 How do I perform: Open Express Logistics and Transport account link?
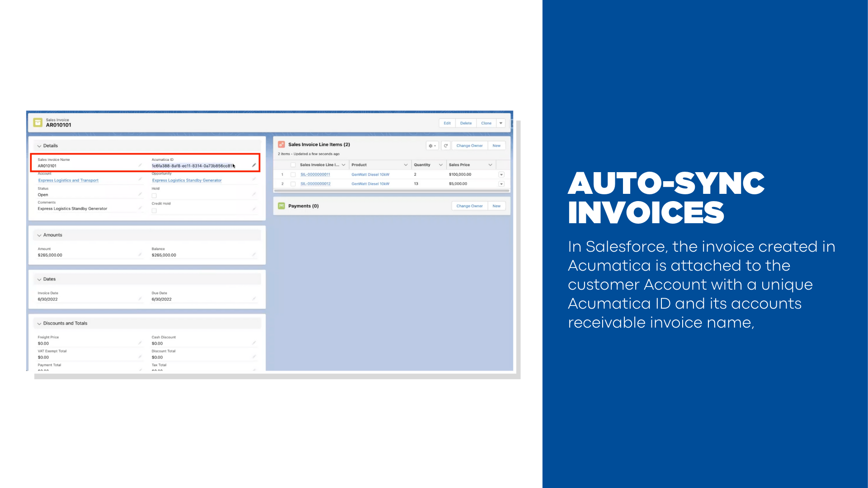pos(68,180)
